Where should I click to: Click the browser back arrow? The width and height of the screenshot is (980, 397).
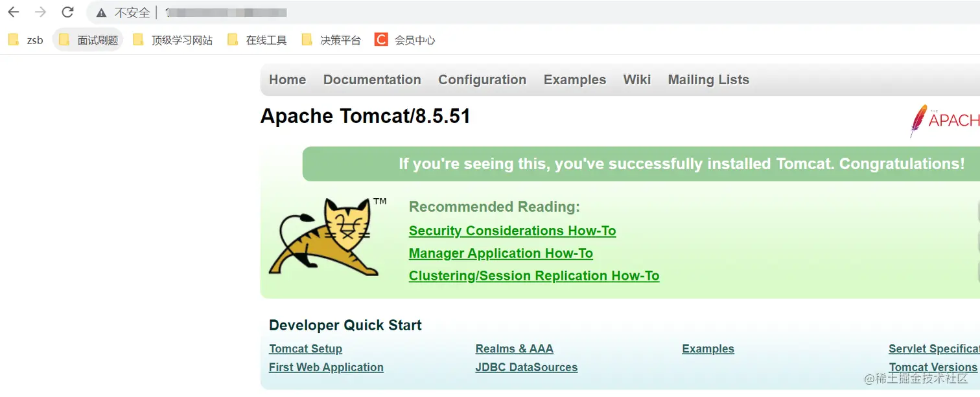tap(14, 12)
